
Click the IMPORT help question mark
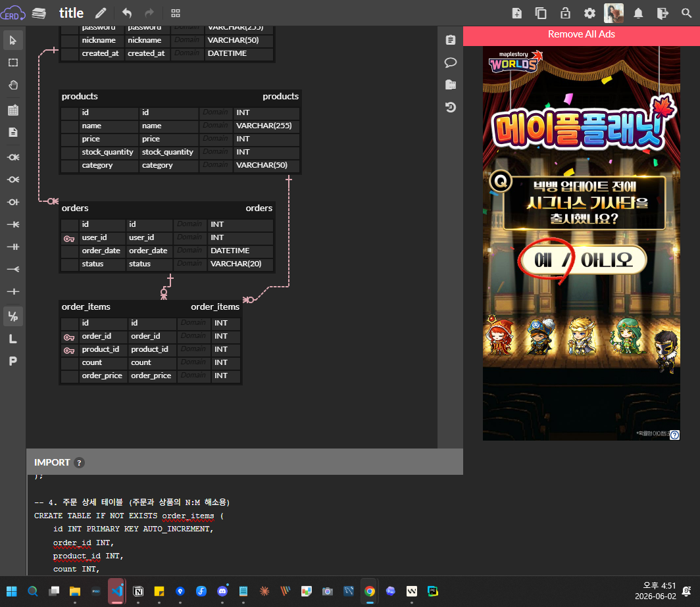pos(79,463)
